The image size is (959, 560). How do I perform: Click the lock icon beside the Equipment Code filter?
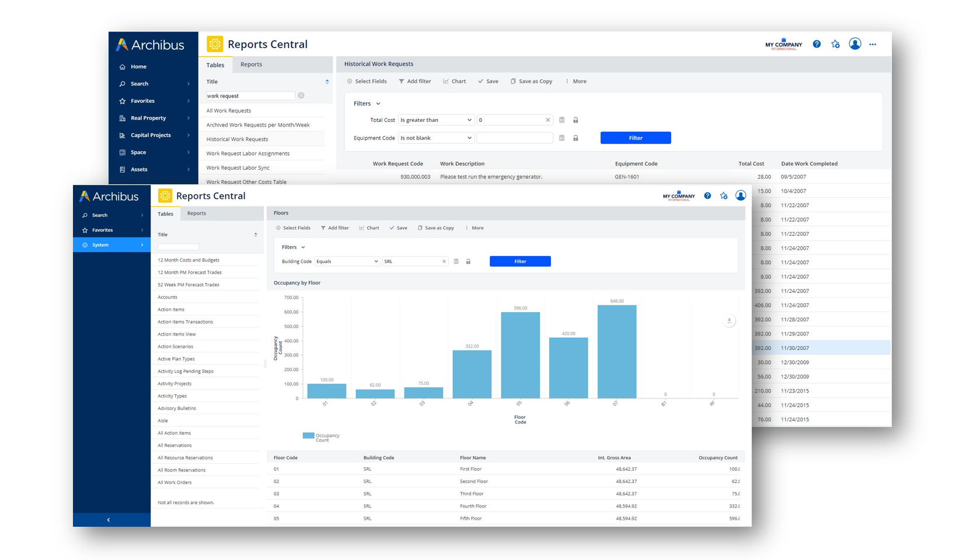pos(576,138)
